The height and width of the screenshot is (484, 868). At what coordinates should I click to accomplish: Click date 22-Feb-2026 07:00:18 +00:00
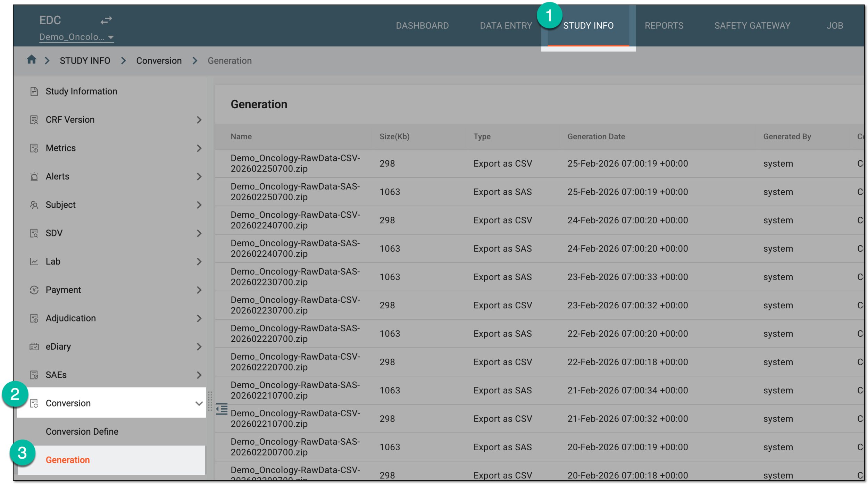(x=627, y=362)
